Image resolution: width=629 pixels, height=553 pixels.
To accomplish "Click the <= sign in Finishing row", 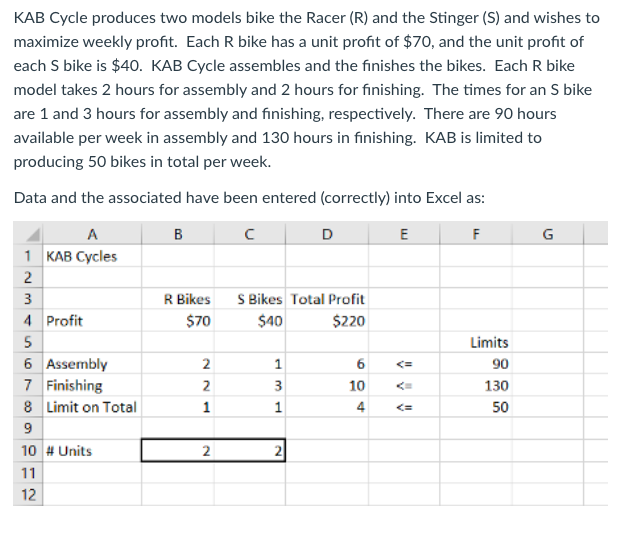I will (x=404, y=385).
